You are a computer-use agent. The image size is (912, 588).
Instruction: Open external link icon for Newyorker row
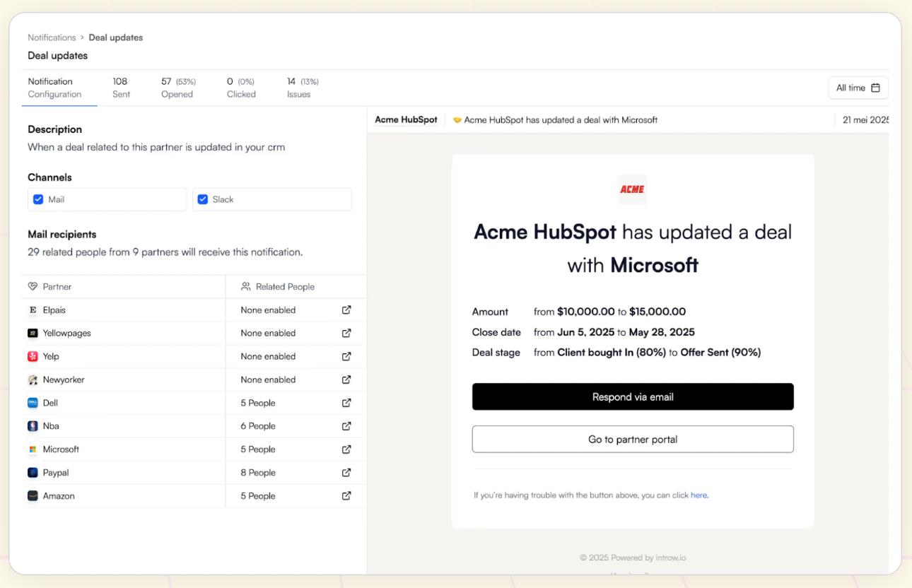[346, 380]
